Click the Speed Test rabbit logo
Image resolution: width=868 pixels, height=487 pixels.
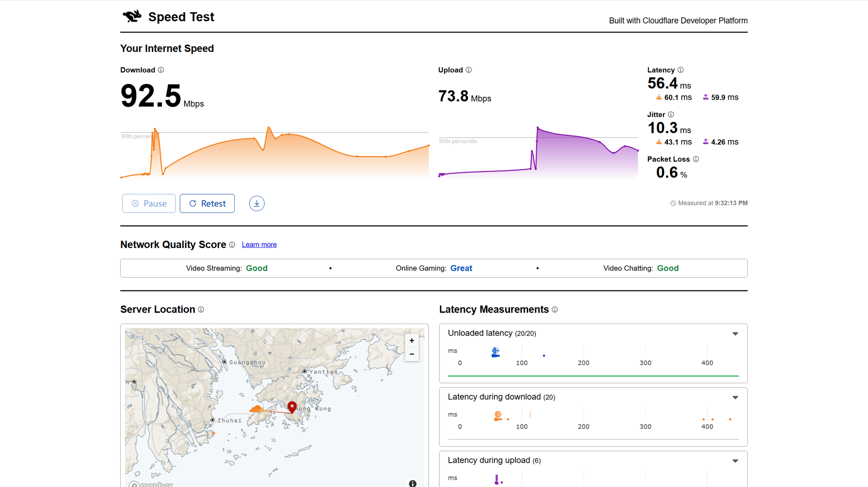click(132, 17)
